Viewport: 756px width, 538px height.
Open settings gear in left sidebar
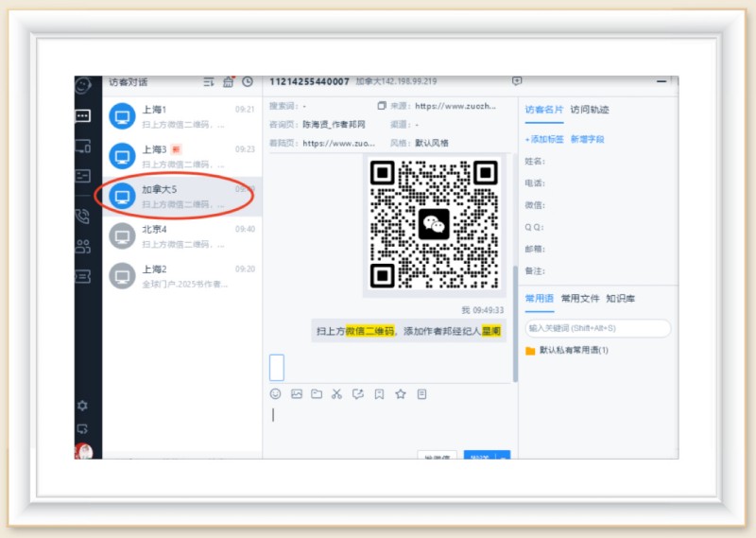click(83, 406)
